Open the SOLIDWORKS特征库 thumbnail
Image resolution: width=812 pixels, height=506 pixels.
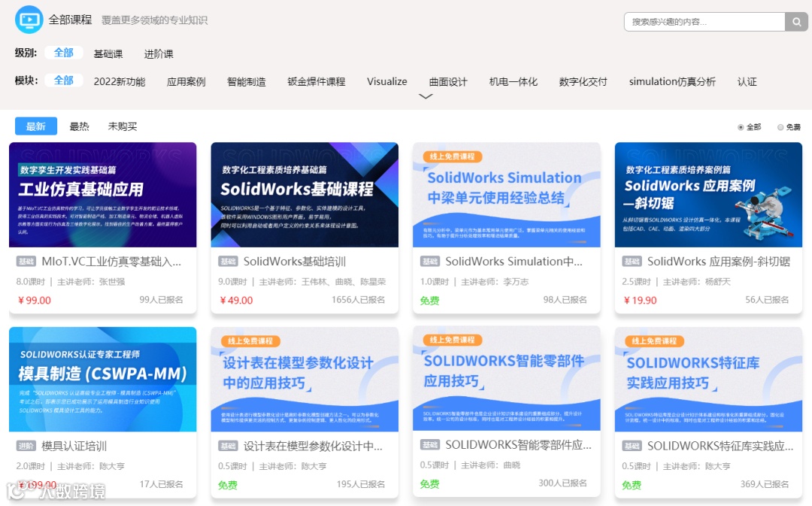[708, 379]
